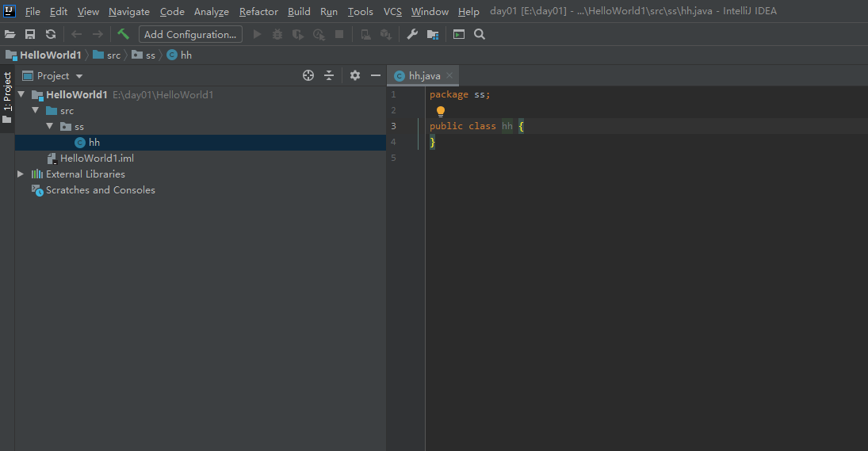This screenshot has height=451, width=868.
Task: Click the Back navigation arrow
Action: click(x=76, y=34)
